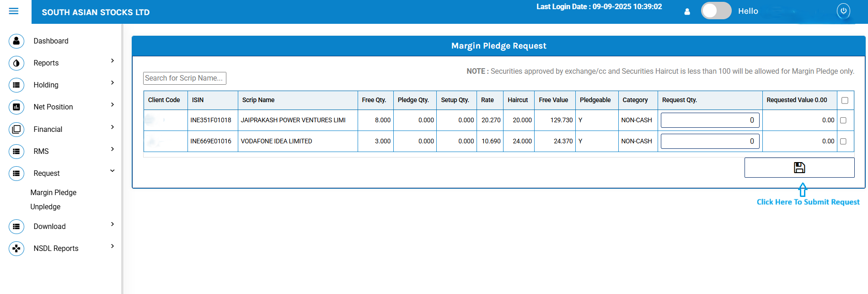The image size is (868, 294).
Task: Click the hamburger menu icon
Action: [x=14, y=11]
